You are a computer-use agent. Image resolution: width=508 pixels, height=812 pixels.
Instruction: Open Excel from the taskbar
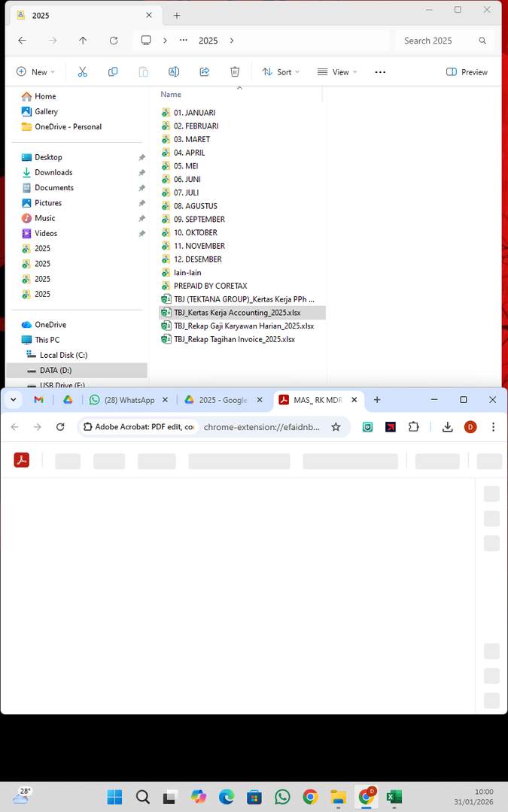(394, 796)
